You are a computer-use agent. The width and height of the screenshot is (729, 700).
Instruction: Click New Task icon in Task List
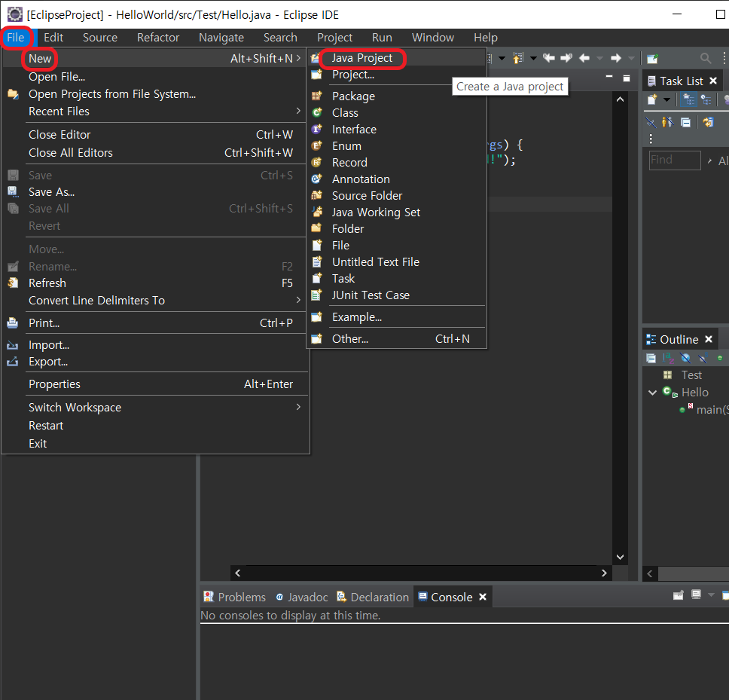[x=652, y=99]
